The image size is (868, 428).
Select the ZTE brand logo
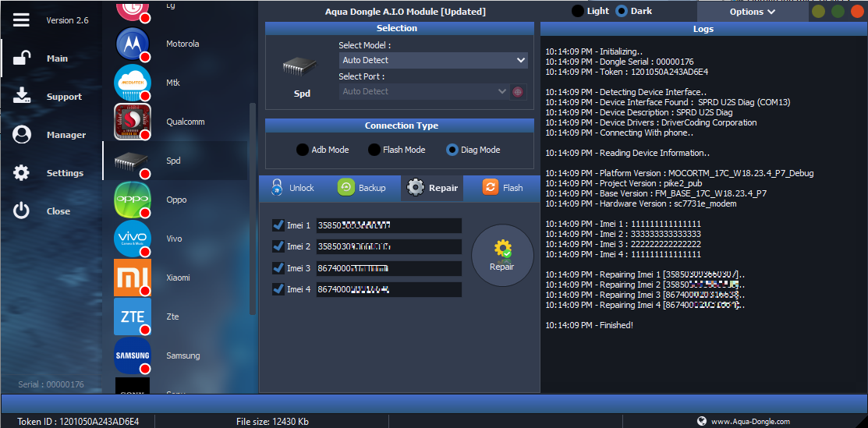click(133, 317)
